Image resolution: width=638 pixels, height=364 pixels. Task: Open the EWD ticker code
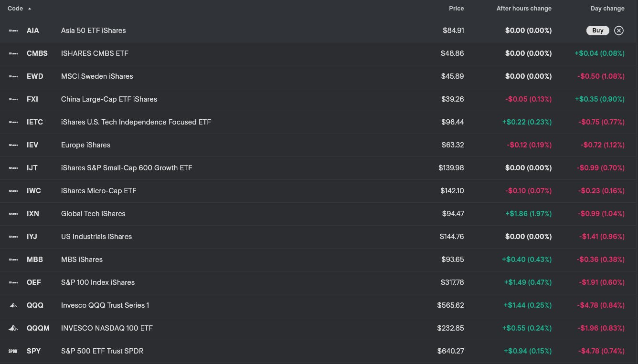coord(35,76)
